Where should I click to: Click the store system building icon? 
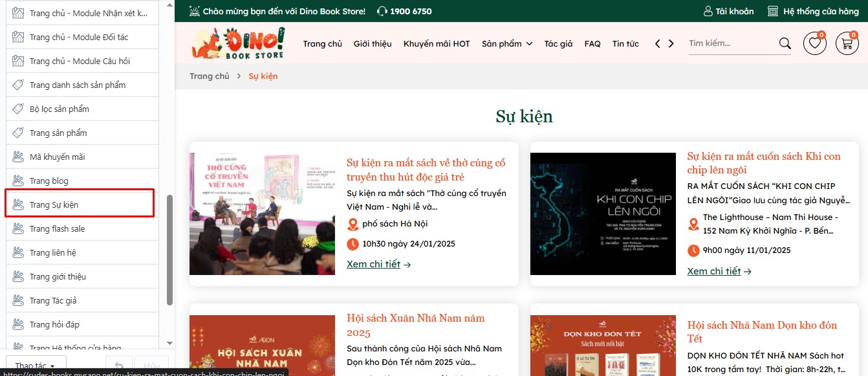click(772, 11)
